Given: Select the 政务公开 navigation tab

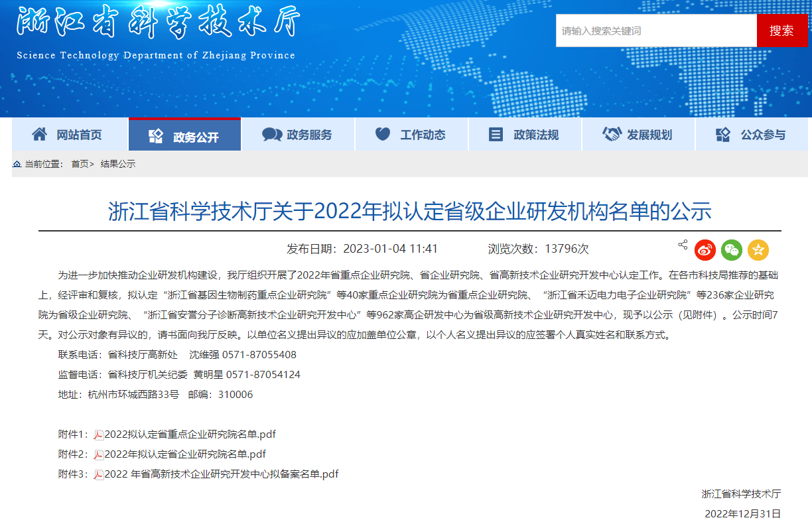Looking at the screenshot, I should tap(184, 136).
